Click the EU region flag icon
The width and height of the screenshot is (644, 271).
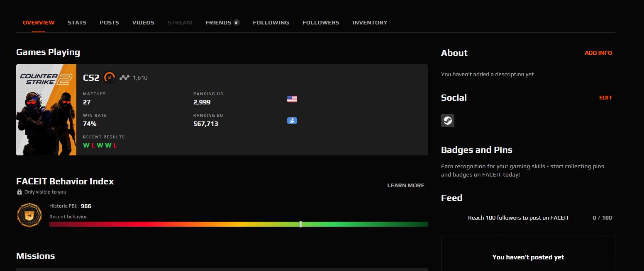292,121
